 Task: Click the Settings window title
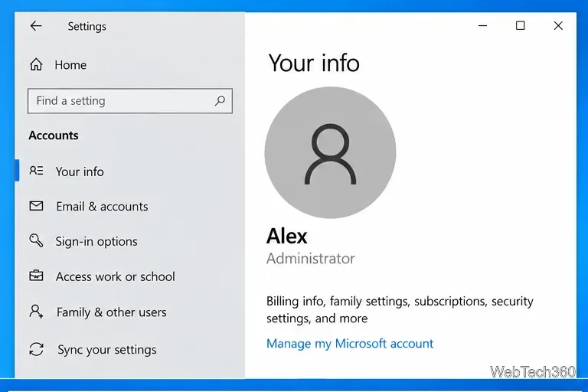point(87,26)
